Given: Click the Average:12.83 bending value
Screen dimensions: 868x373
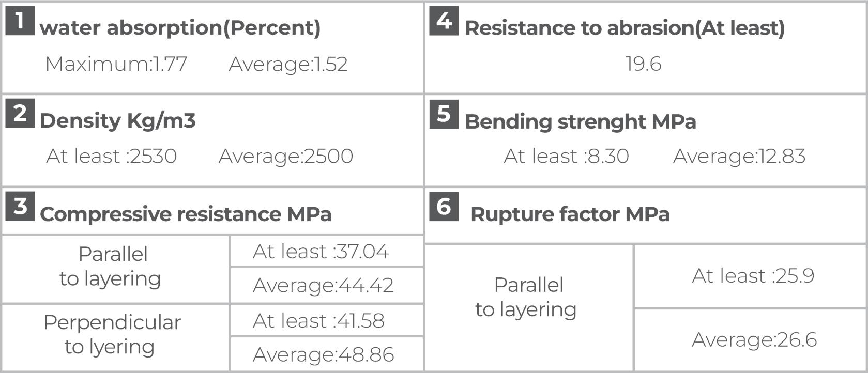Looking at the screenshot, I should [x=739, y=156].
